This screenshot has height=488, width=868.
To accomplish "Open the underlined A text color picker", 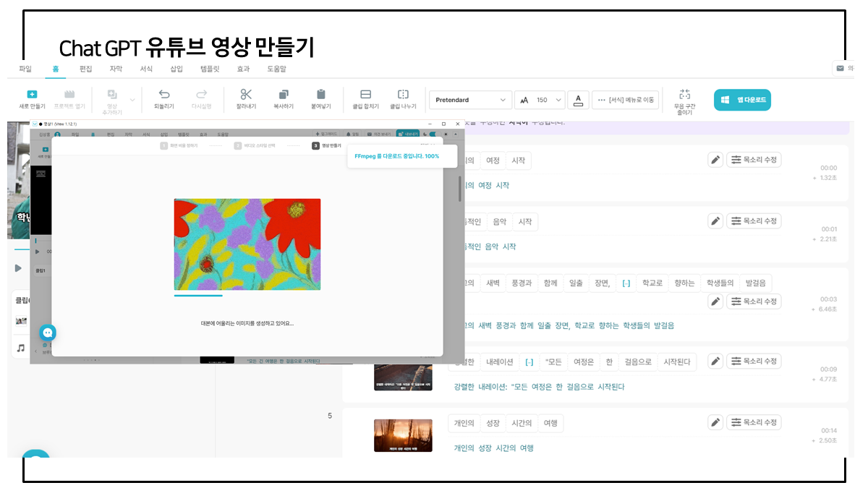I will pos(578,100).
